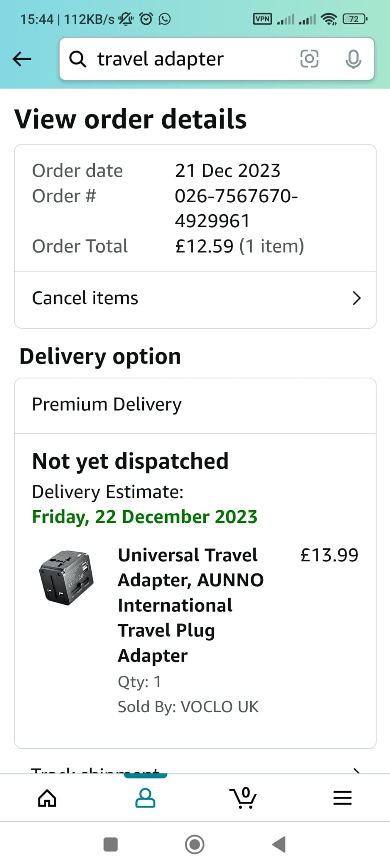This screenshot has height=868, width=390.
Task: Open Universal Travel Adapter product title
Action: click(191, 605)
